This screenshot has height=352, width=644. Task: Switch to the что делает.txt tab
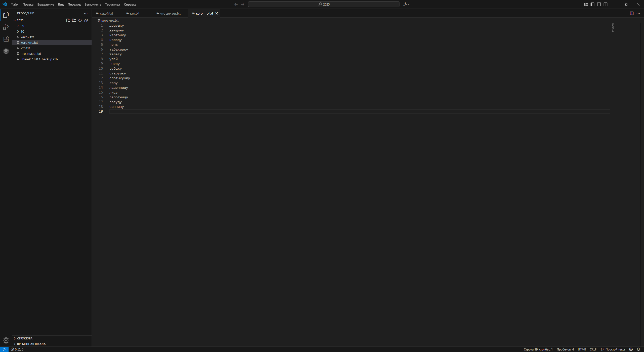point(170,13)
